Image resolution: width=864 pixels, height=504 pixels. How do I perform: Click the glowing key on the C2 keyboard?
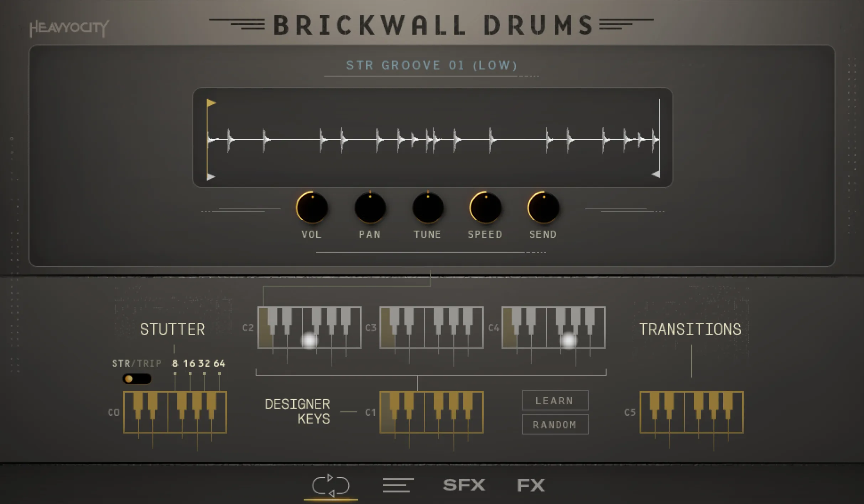(309, 340)
